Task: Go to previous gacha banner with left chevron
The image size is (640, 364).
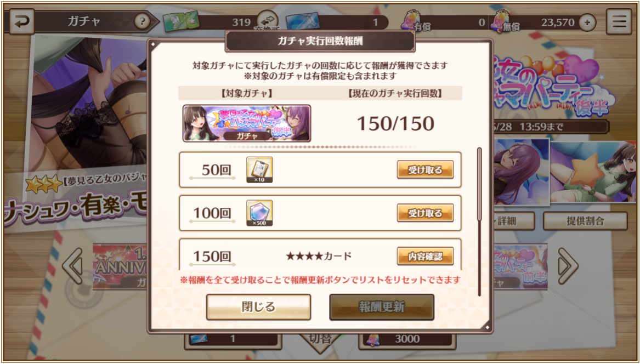Action: pos(72,266)
